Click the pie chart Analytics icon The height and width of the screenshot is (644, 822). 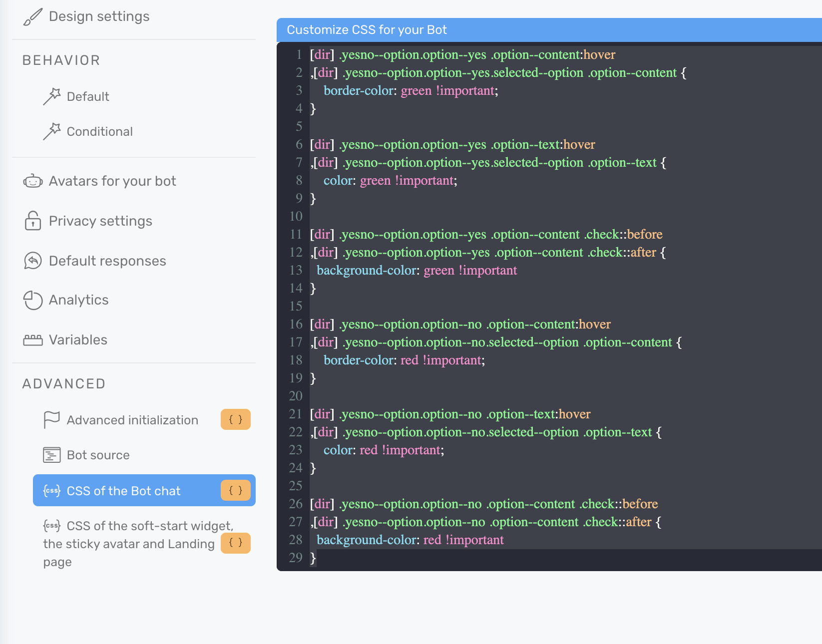pyautogui.click(x=33, y=300)
